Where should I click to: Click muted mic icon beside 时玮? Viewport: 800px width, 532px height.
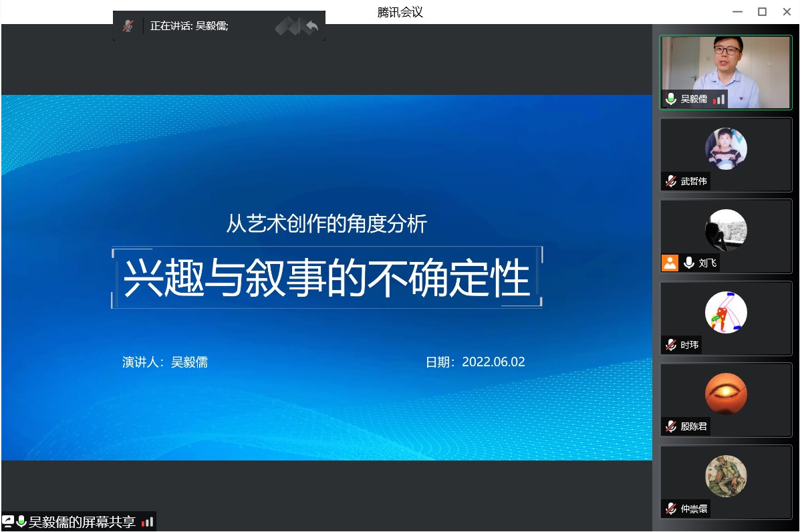tap(670, 345)
